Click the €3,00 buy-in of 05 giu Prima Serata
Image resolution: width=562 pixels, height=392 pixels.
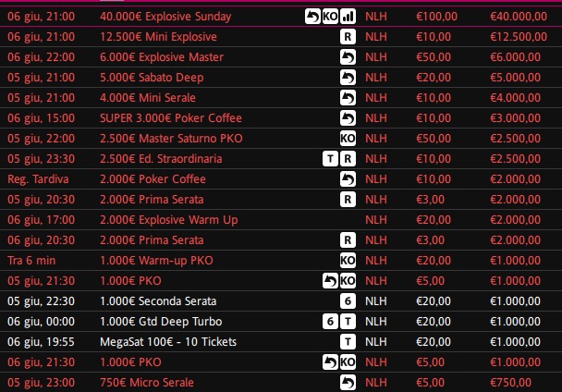(x=430, y=200)
